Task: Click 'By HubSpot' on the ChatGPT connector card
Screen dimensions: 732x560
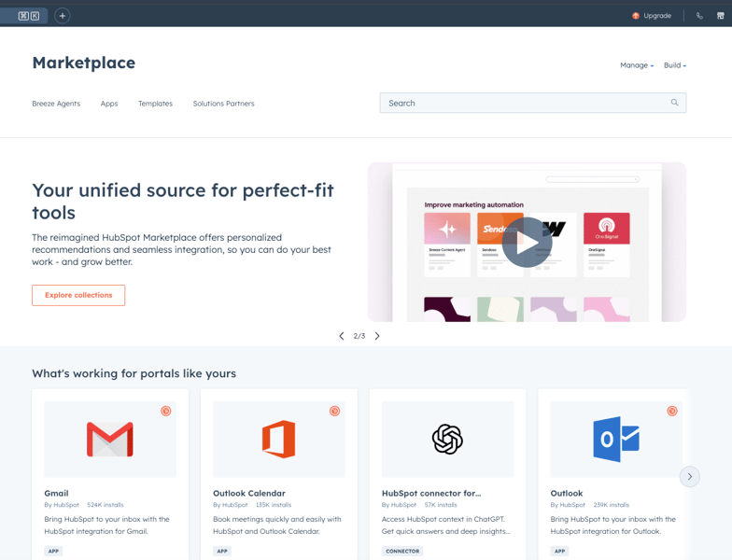Action: pos(400,505)
